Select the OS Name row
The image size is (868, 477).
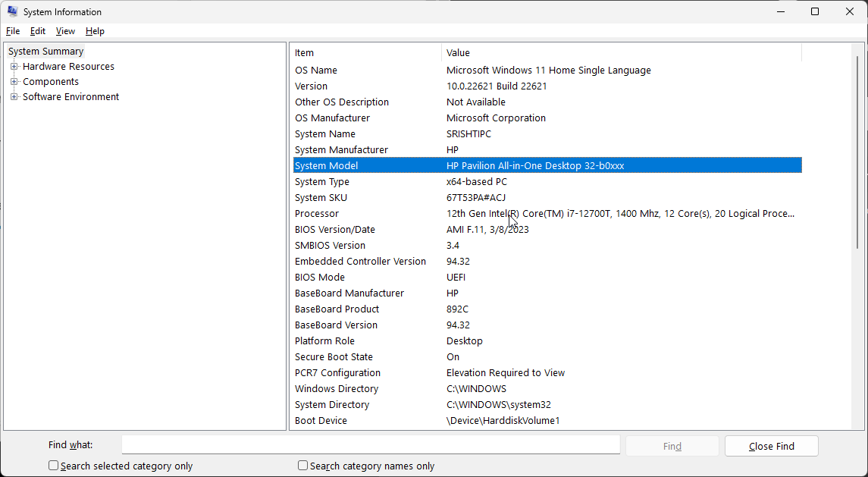coord(547,71)
